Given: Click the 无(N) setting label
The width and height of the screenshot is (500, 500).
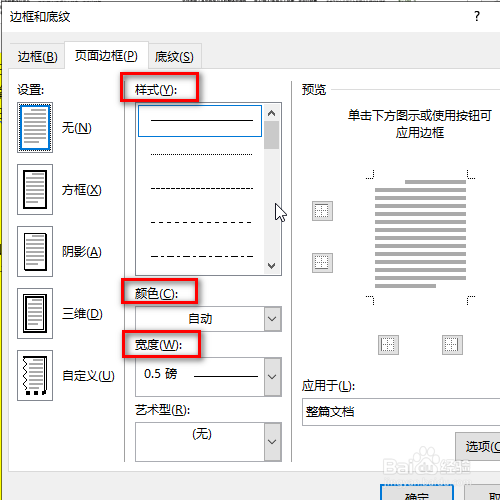Looking at the screenshot, I should click(x=77, y=128).
